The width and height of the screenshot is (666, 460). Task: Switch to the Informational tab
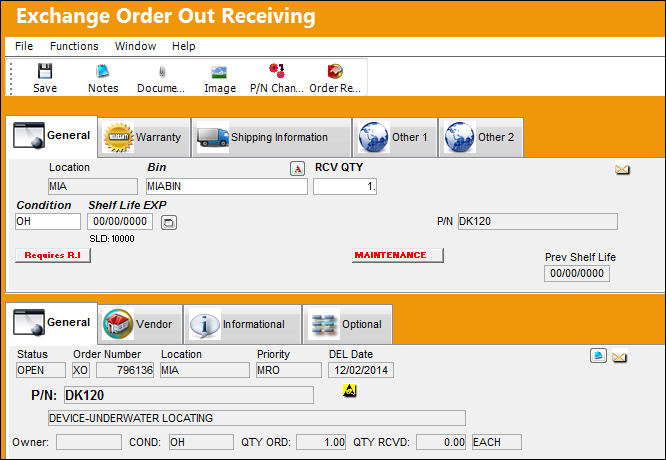click(x=243, y=324)
